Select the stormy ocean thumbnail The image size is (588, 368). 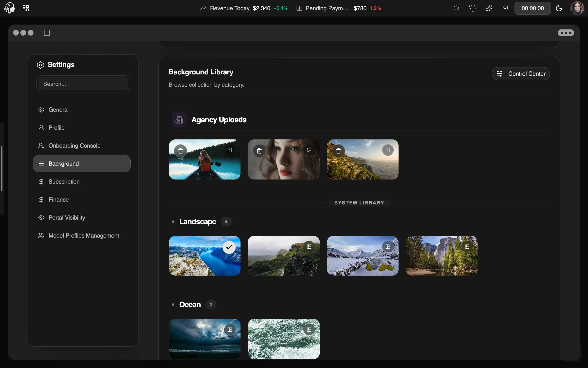[x=205, y=339]
